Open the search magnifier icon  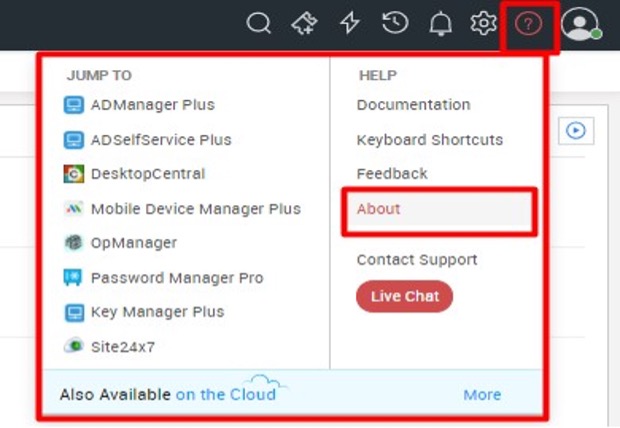click(259, 23)
